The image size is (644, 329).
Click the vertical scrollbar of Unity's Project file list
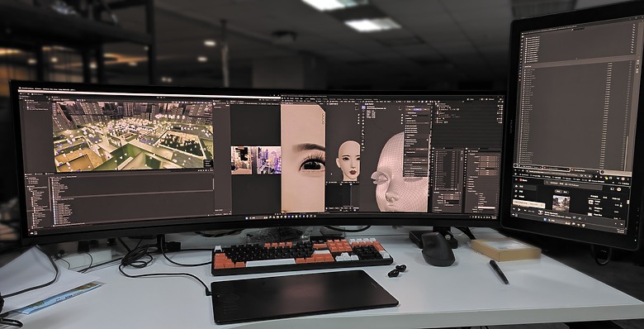213,184
